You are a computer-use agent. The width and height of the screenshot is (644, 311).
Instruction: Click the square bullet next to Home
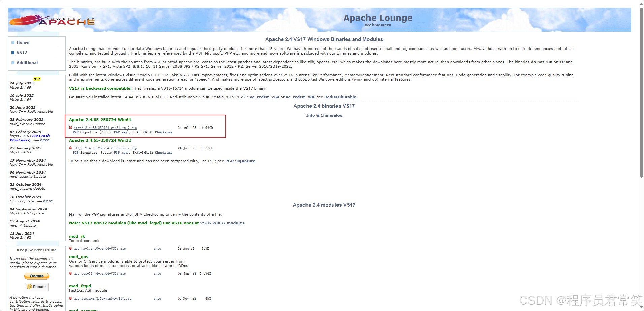click(x=13, y=42)
